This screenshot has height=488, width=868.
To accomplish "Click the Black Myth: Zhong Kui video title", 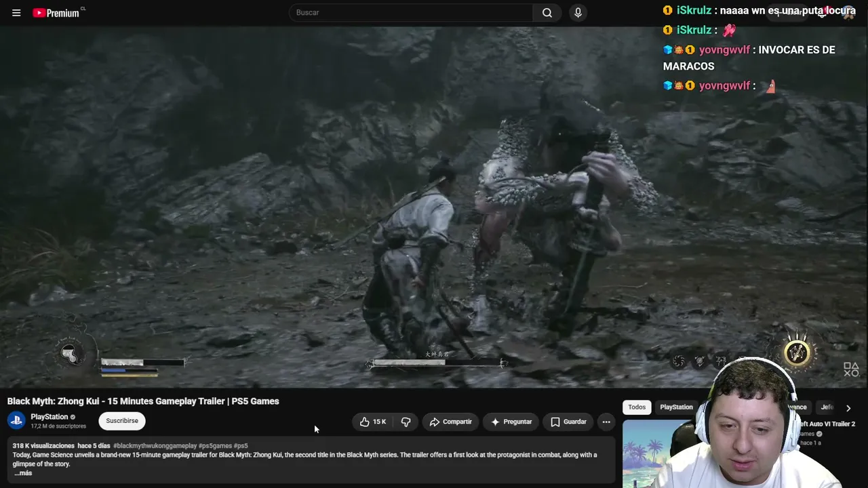I will (x=143, y=401).
